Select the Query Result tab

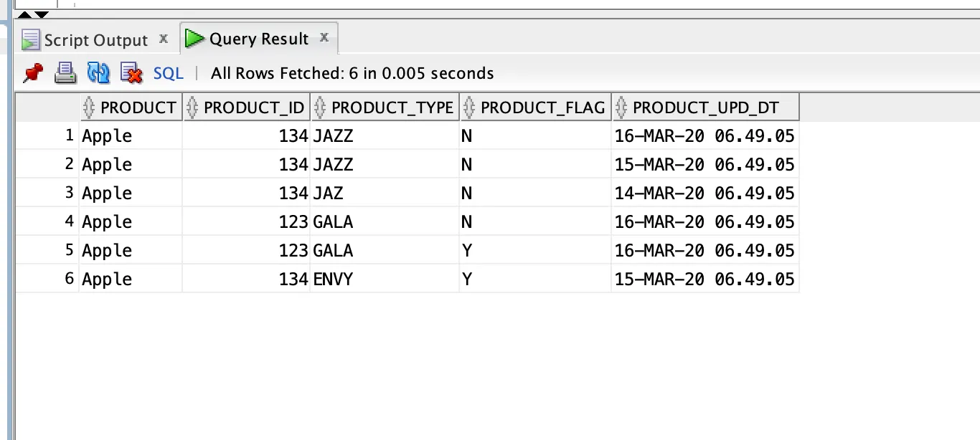pos(258,39)
